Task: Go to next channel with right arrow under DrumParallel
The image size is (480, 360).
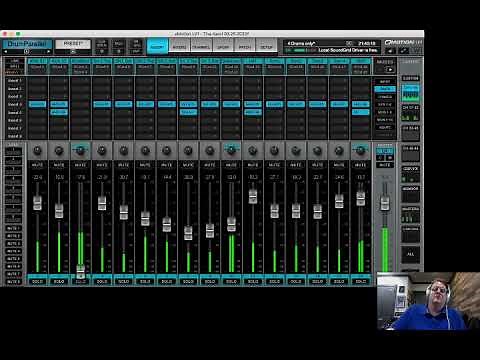Action: coord(49,52)
